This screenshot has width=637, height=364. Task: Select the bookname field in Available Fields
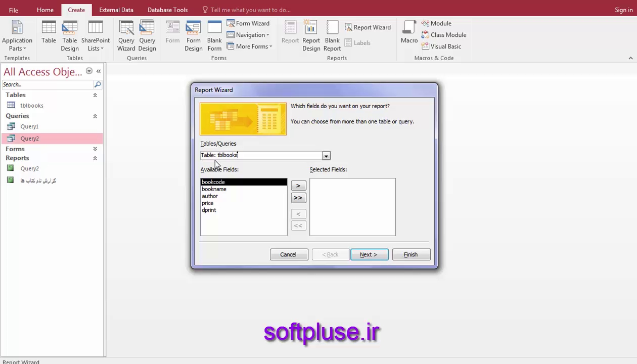214,189
